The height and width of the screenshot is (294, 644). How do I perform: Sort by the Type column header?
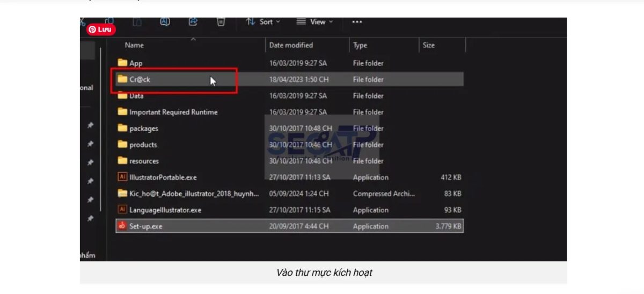point(360,45)
